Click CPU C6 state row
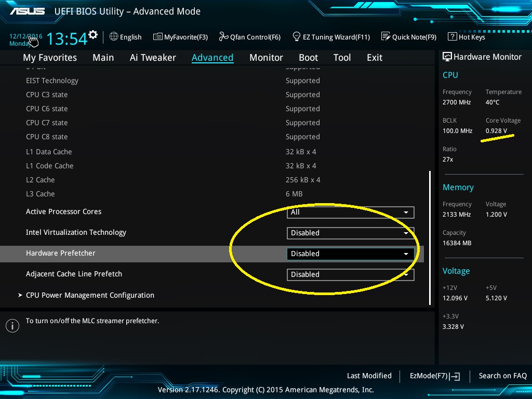 click(47, 109)
